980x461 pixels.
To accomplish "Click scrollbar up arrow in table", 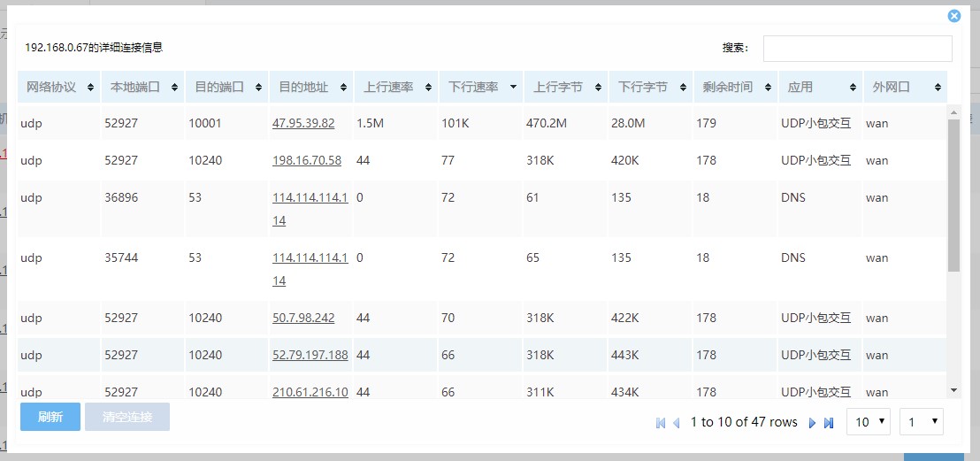I will (x=953, y=112).
